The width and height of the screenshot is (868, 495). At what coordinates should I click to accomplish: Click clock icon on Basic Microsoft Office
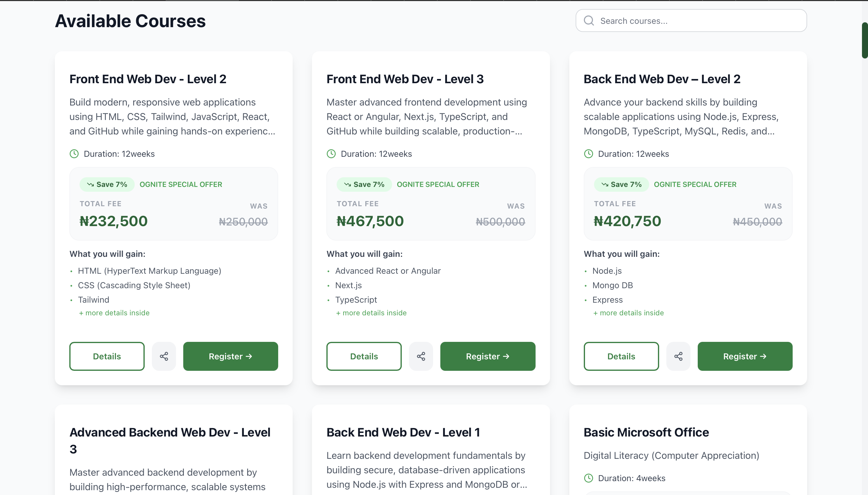[x=588, y=478]
